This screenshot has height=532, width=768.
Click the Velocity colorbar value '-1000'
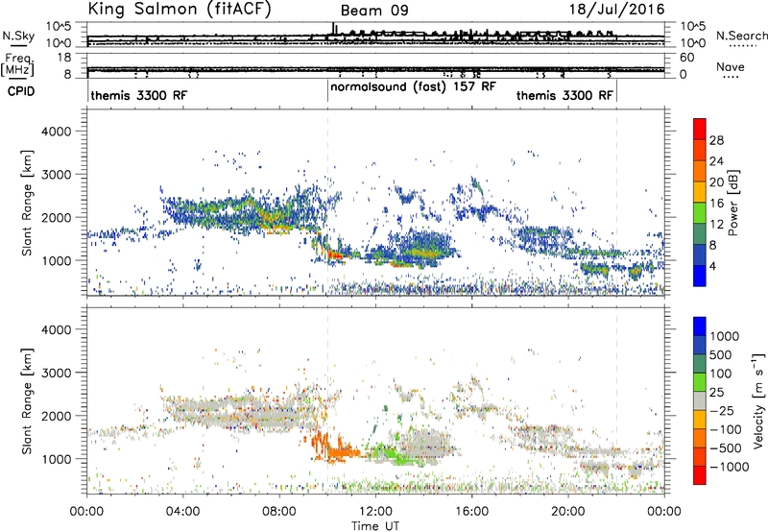(x=729, y=467)
